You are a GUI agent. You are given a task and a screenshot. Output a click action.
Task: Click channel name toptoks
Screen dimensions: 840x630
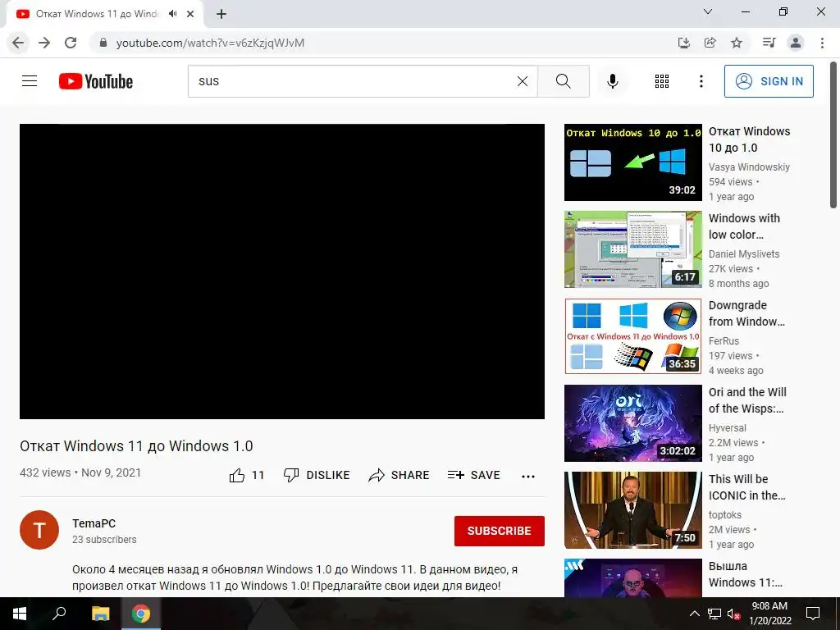coord(725,515)
